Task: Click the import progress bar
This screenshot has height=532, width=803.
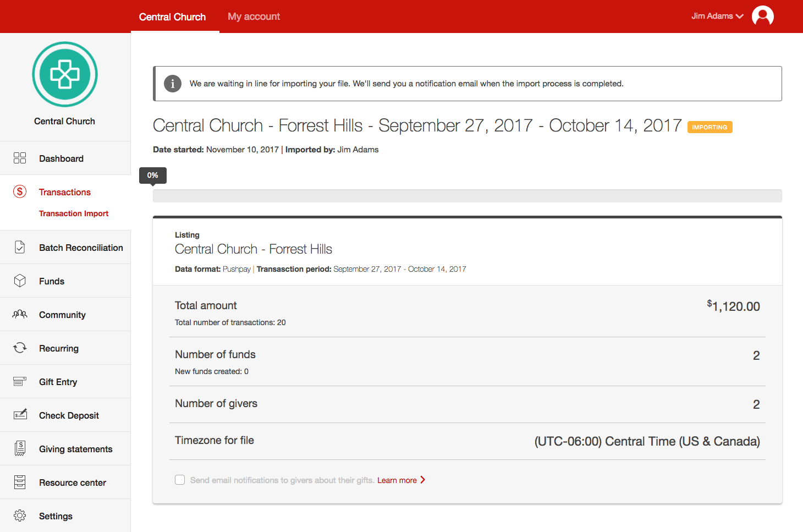Action: coord(467,196)
